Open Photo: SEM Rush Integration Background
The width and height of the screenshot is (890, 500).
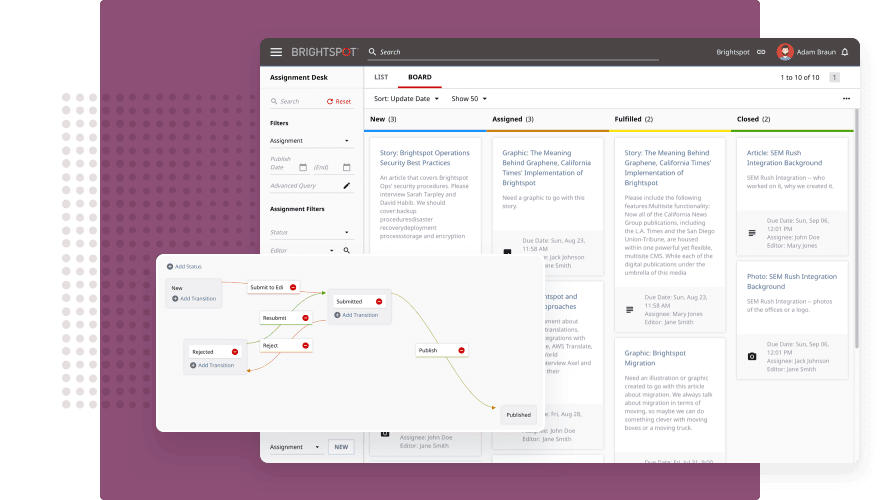coord(792,281)
